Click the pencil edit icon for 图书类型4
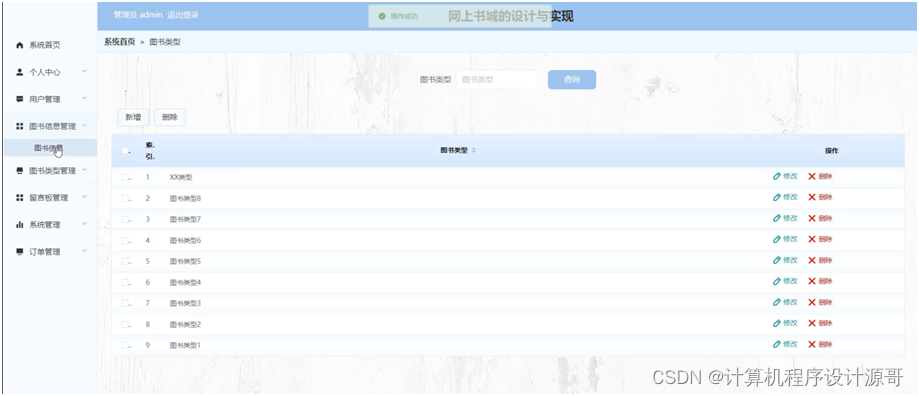Screen dimensions: 919x396 click(777, 281)
